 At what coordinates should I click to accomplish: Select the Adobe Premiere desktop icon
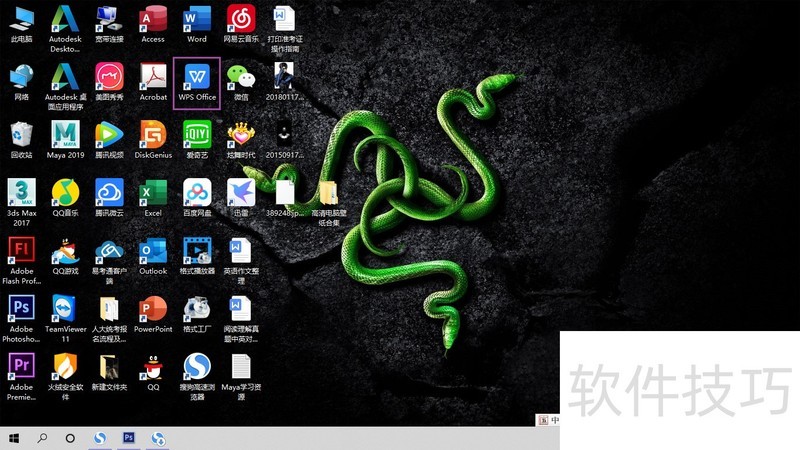pos(21,377)
